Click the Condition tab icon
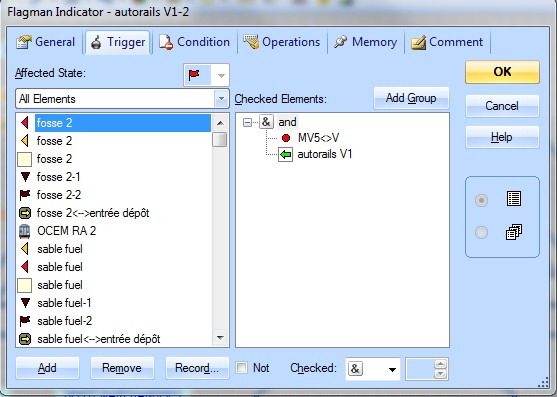Viewport: 557px width, 397px height. (x=166, y=43)
